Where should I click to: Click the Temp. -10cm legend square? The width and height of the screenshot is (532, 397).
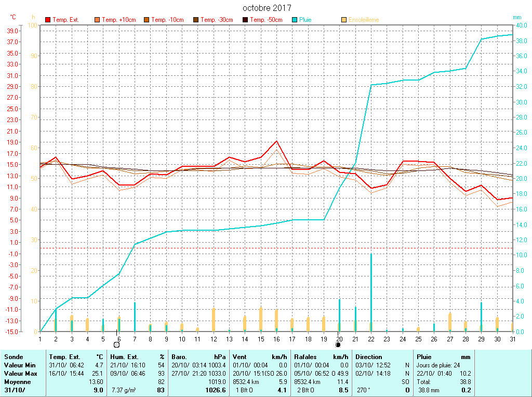tap(147, 20)
